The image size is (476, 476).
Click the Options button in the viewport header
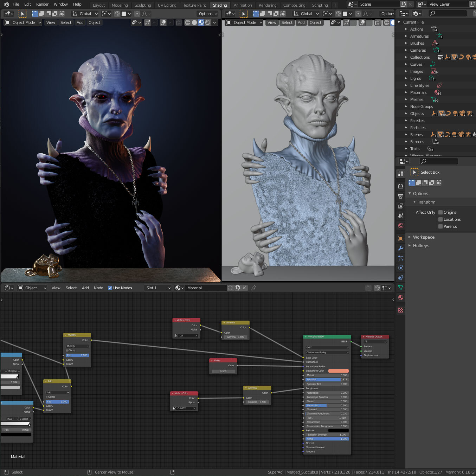(207, 13)
